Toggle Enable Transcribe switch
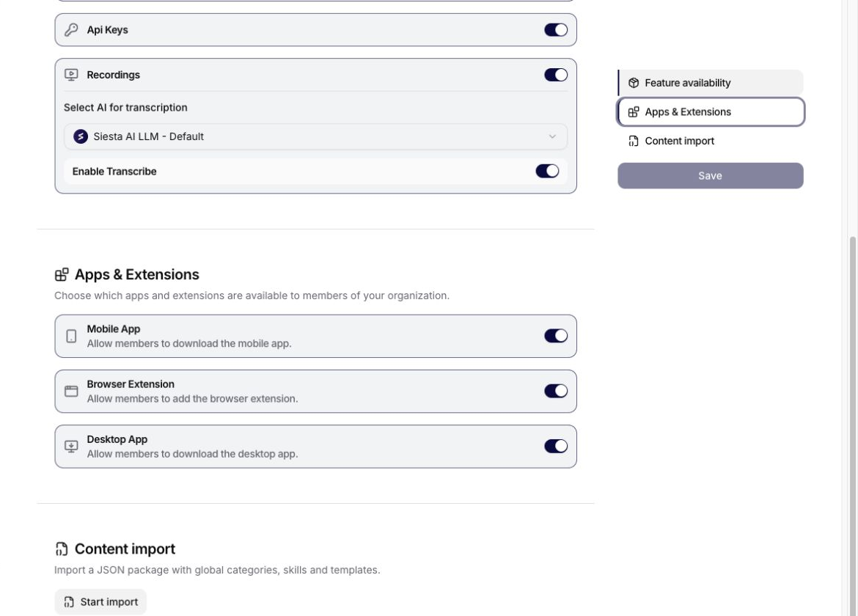 [x=546, y=171]
